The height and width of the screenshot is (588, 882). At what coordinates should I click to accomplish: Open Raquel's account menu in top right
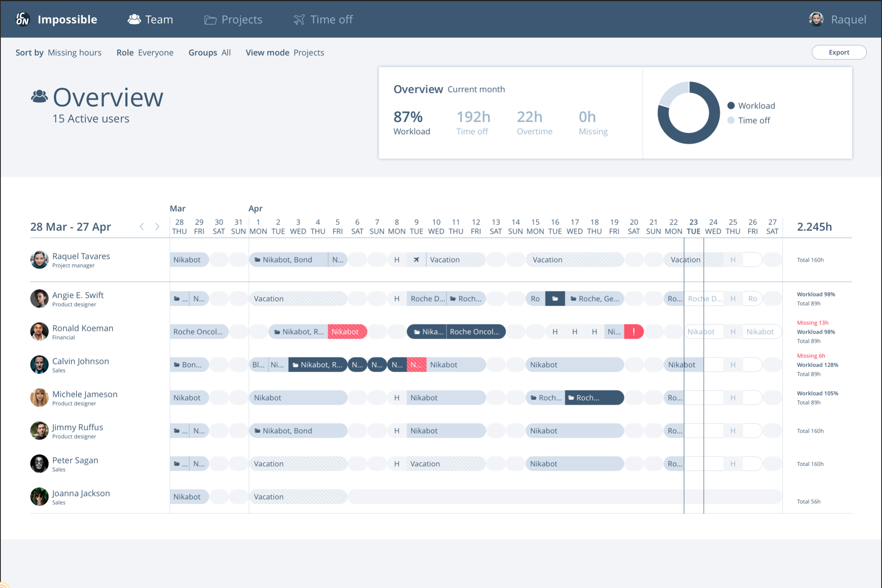[x=837, y=19]
